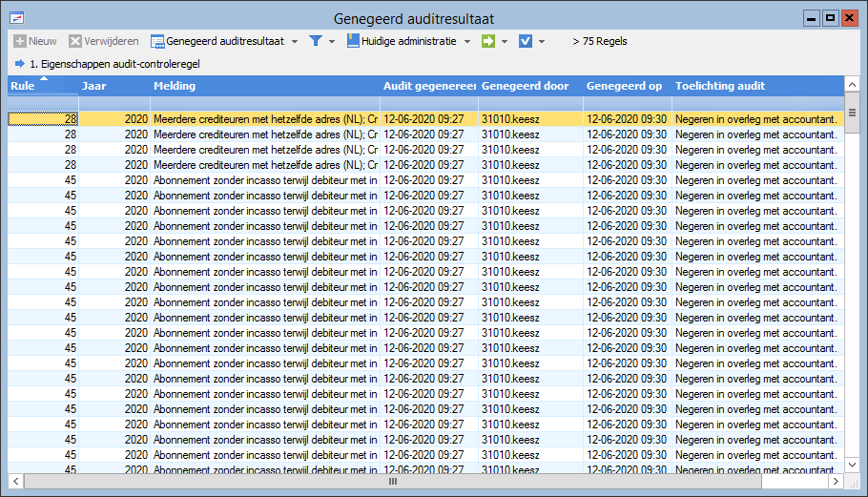The image size is (868, 497).
Task: Click the Verwijderen delete icon
Action: coord(74,41)
